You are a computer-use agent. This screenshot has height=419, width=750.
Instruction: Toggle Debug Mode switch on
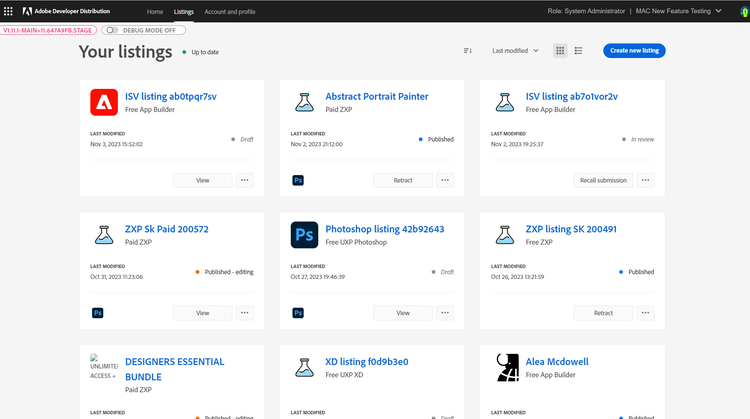click(x=111, y=31)
